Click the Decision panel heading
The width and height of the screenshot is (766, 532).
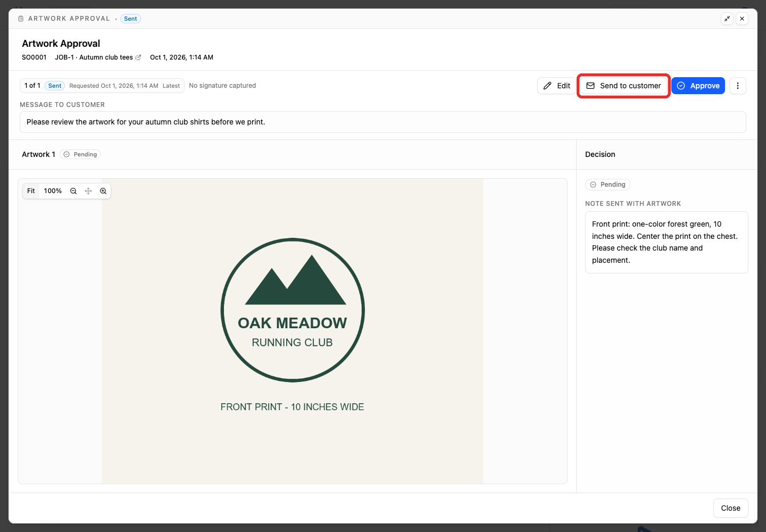(x=600, y=154)
